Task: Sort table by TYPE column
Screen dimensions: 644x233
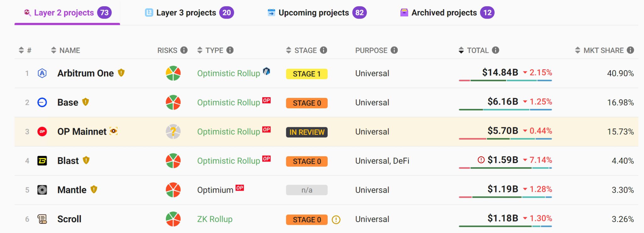Action: click(211, 50)
